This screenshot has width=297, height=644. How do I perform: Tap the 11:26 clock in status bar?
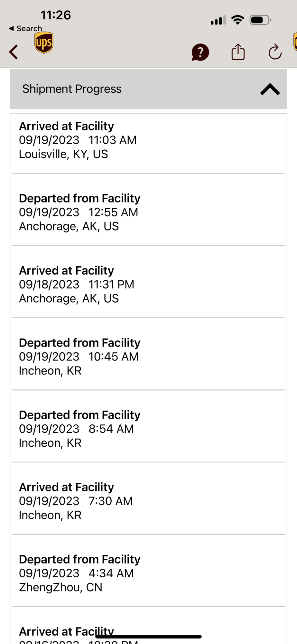pos(56,15)
